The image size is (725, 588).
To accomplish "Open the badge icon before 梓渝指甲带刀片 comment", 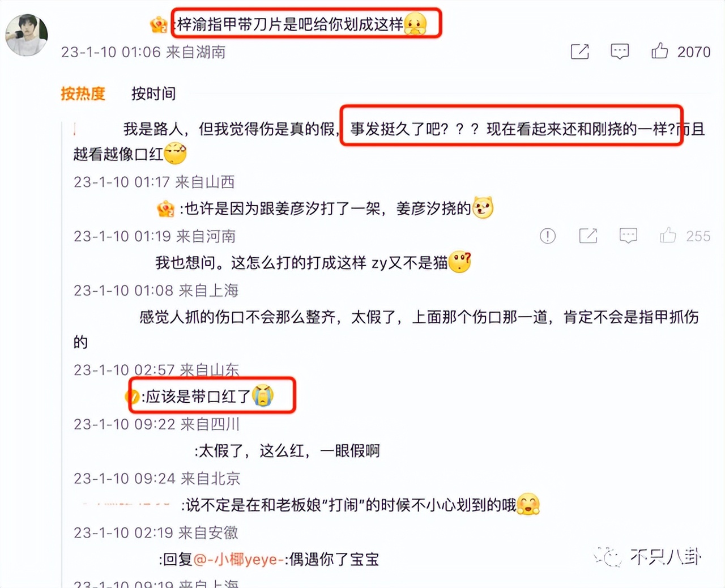I will coord(159,24).
